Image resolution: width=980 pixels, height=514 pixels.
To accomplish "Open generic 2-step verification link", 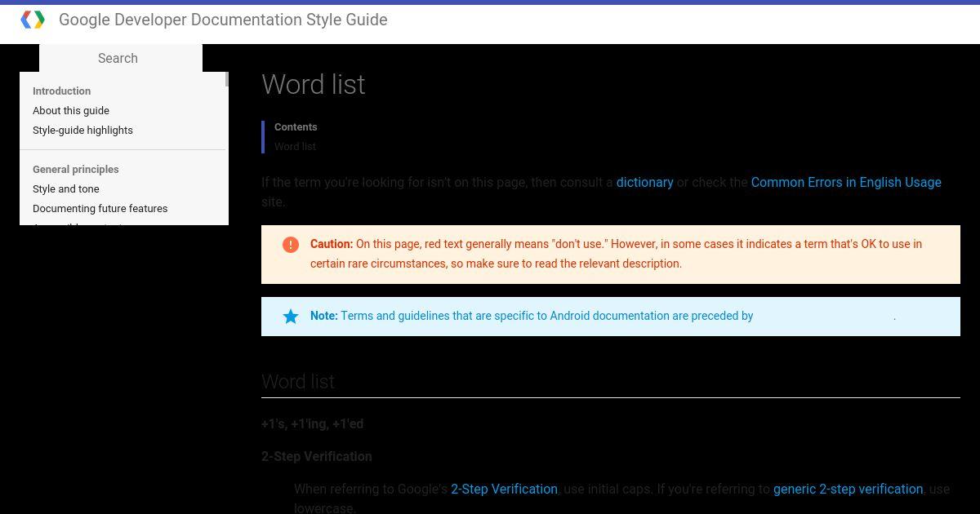I will tap(848, 489).
